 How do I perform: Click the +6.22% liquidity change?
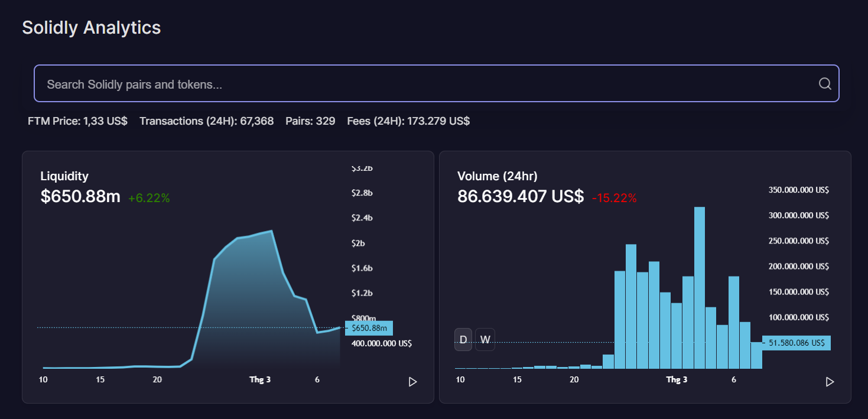point(149,199)
